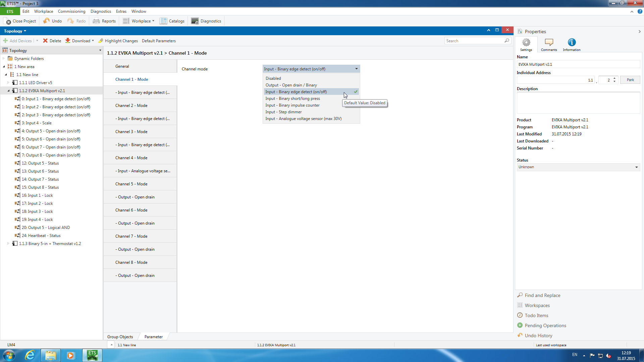Viewport: 644px width, 362px height.
Task: Click the Reports printer icon
Action: [96, 21]
